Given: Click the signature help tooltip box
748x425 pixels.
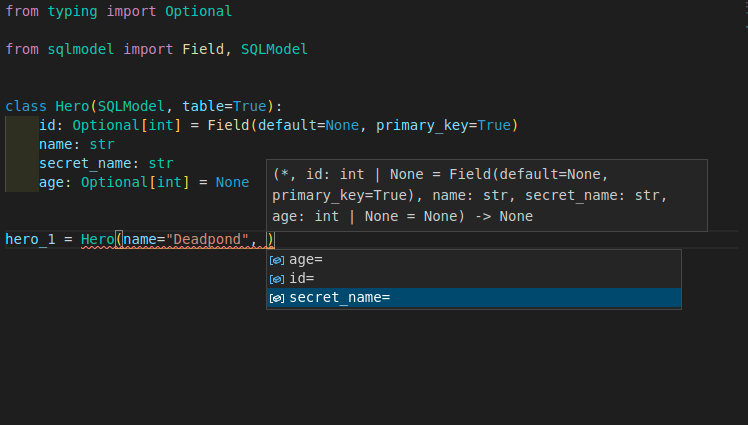Looking at the screenshot, I should 486,195.
